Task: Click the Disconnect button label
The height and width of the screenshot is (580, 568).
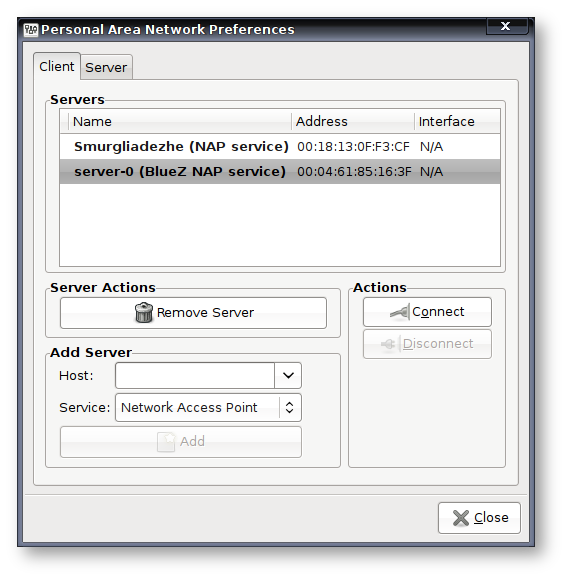Action: [x=438, y=344]
